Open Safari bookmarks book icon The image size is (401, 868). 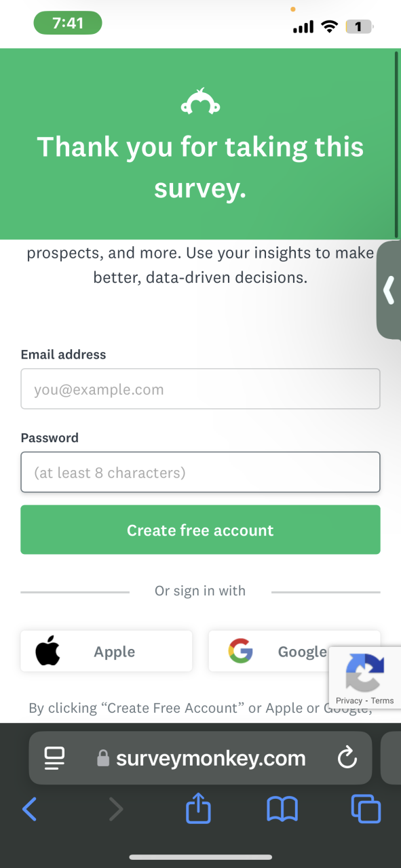282,809
